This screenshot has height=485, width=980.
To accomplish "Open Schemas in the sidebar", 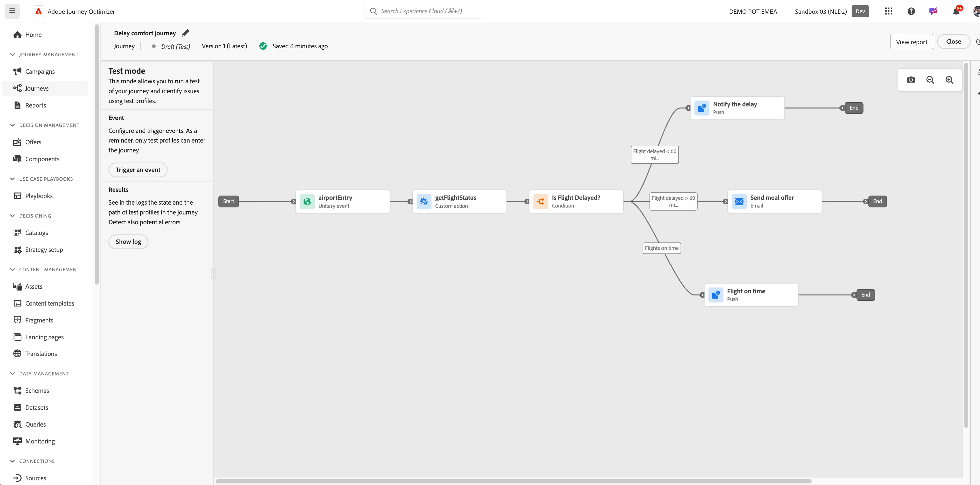I will click(x=45, y=390).
